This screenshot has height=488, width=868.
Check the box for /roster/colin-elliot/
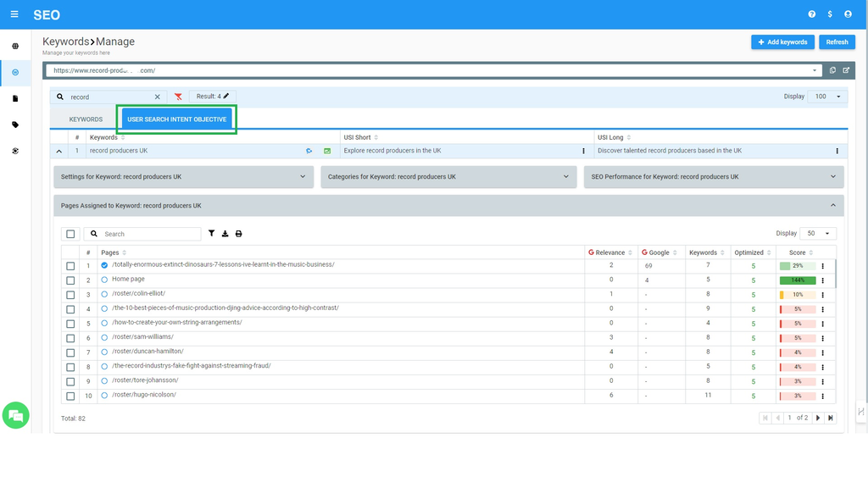(x=70, y=295)
